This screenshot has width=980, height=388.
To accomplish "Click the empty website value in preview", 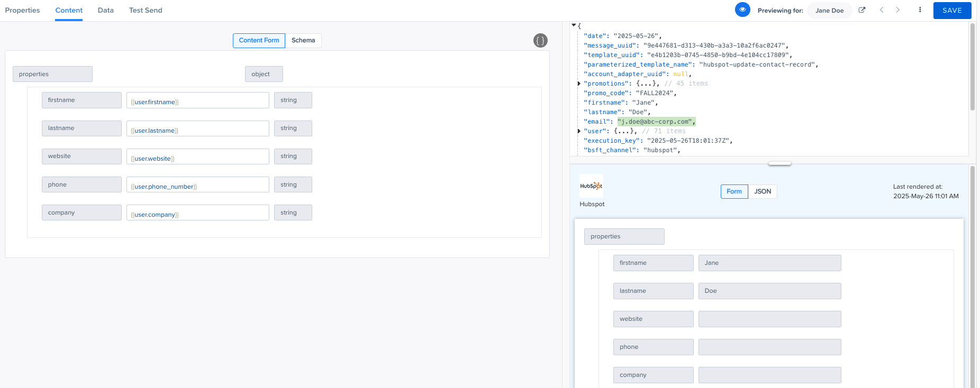I will click(x=769, y=319).
